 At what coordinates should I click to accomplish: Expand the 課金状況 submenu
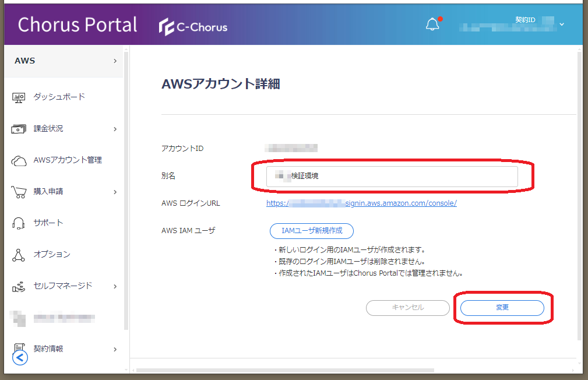115,129
